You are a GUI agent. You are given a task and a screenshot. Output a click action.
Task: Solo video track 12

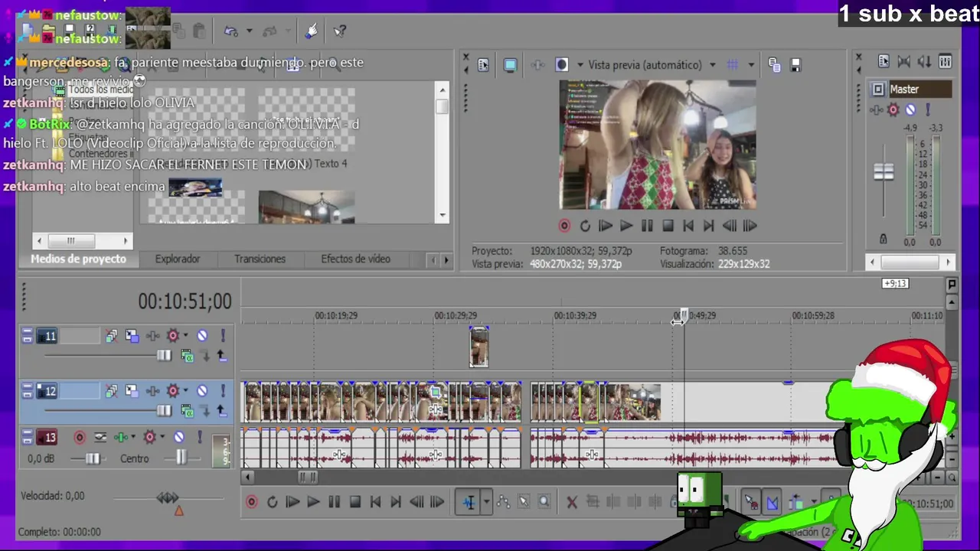pos(223,391)
